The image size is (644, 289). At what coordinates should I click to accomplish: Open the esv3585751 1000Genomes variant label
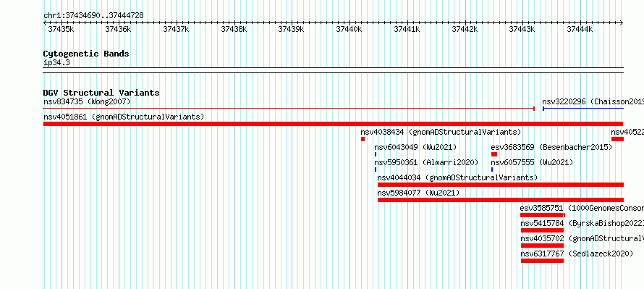(x=582, y=208)
